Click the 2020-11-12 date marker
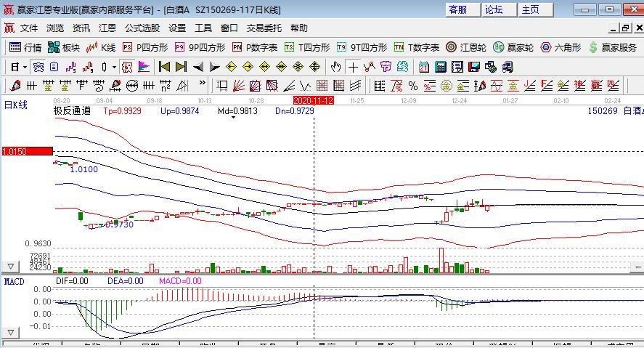Screen dimensions: 644x348 314,100
